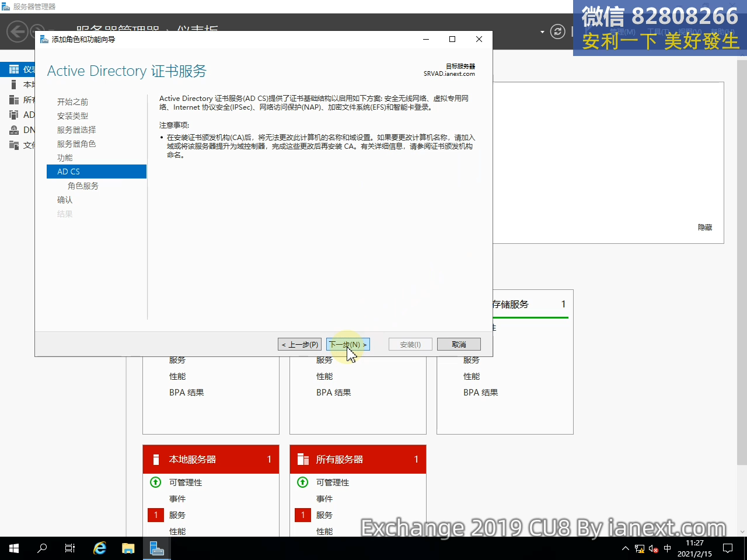Viewport: 747px width, 560px height.
Task: Click the green manageability icon in 所有服务器 tile
Action: (302, 482)
